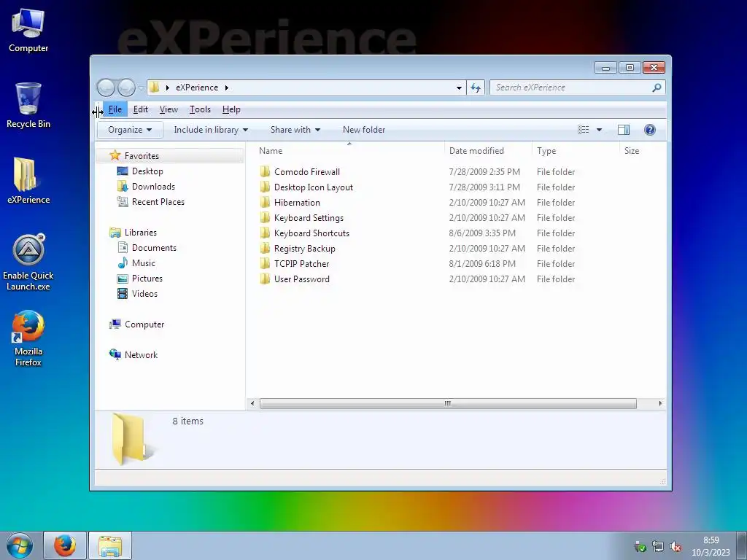
Task: Select the Mozilla Firefox desktop shortcut
Action: pos(28,338)
